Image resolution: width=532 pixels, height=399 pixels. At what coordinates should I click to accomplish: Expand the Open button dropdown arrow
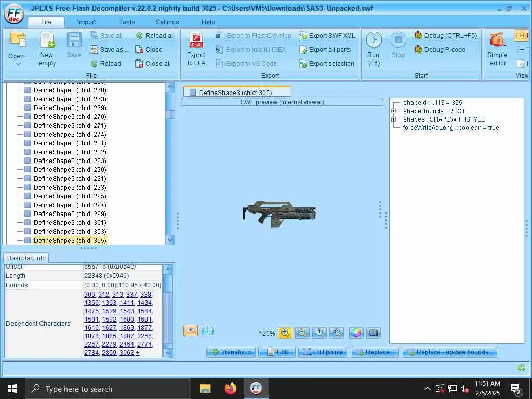coord(18,64)
